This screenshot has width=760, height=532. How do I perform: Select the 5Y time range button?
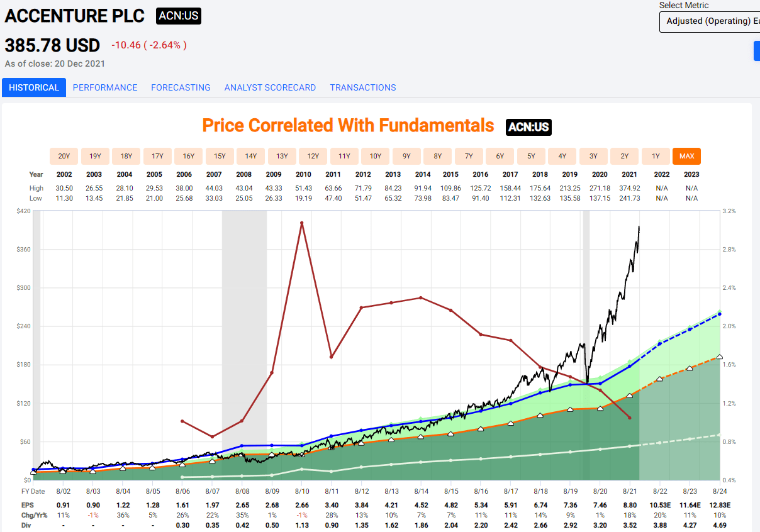(x=531, y=156)
